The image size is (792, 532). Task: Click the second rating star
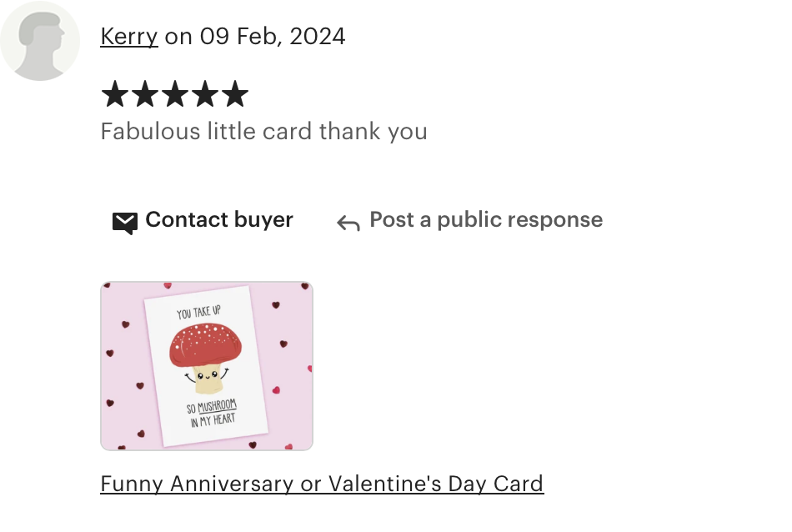(145, 94)
